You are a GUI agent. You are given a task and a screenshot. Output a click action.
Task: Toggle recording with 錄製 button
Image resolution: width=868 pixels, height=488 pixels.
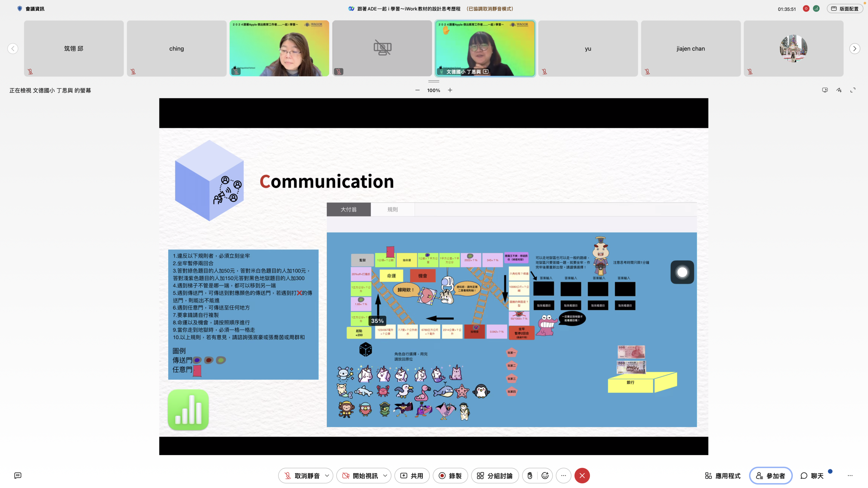[x=450, y=475]
